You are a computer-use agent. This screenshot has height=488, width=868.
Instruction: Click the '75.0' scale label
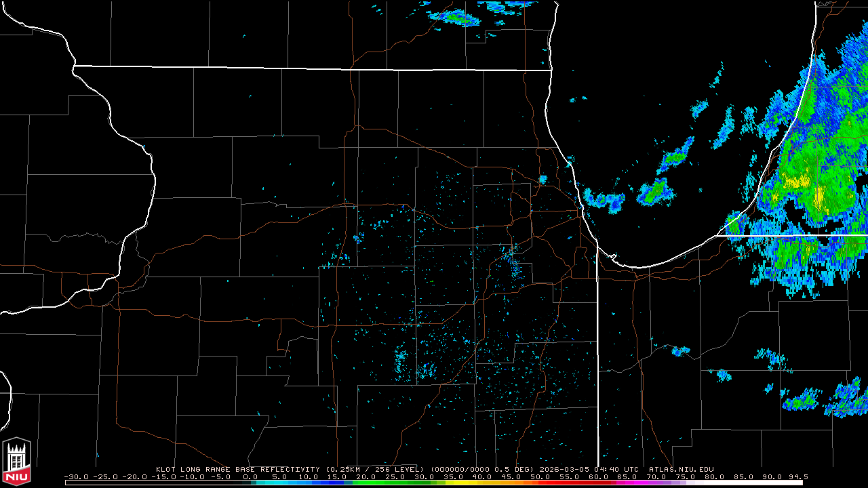pyautogui.click(x=686, y=476)
